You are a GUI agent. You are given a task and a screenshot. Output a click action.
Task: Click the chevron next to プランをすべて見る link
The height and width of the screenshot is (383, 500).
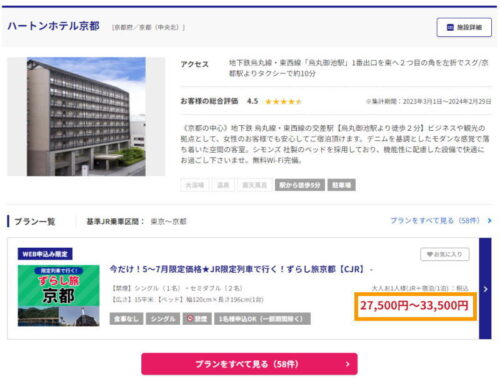point(489,221)
